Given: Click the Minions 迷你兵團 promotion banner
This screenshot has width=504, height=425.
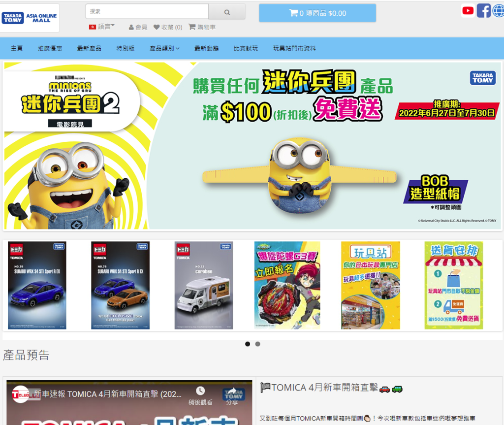Looking at the screenshot, I should click(252, 146).
